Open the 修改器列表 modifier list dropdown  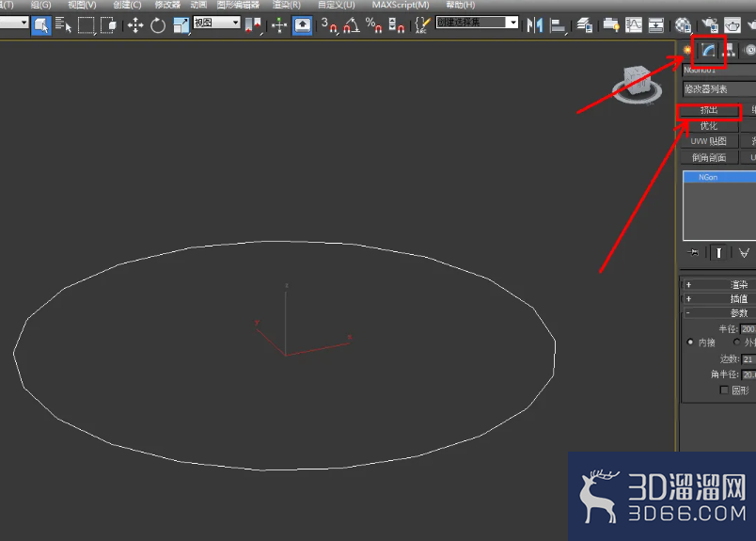[719, 89]
